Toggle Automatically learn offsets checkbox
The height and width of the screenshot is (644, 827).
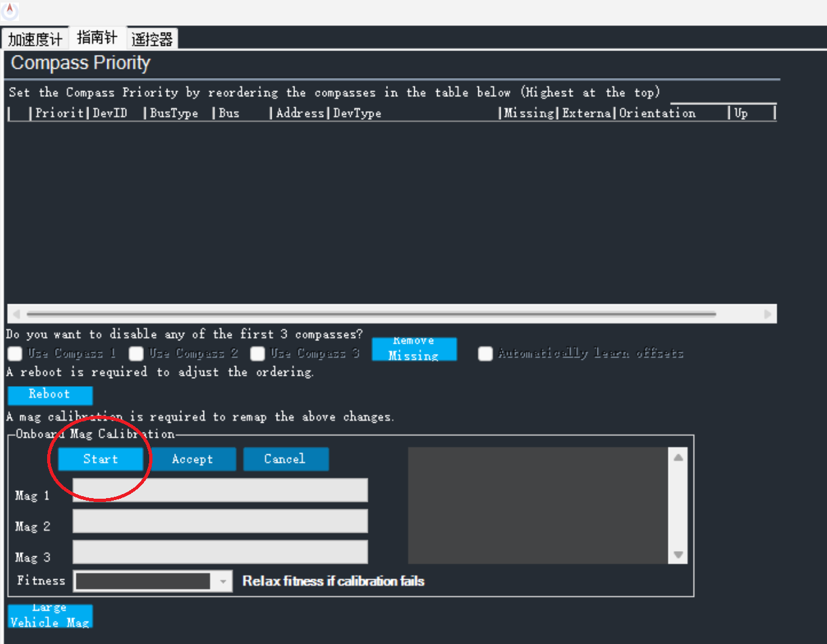tap(485, 353)
